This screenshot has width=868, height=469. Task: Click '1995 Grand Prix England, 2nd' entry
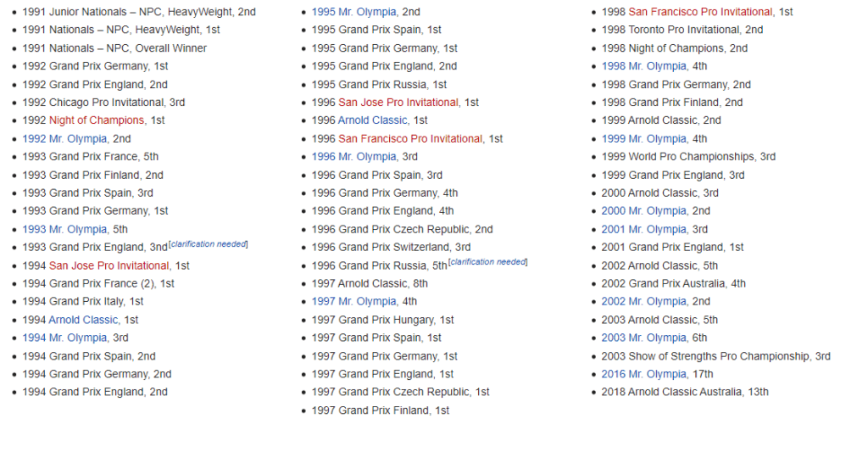(384, 66)
